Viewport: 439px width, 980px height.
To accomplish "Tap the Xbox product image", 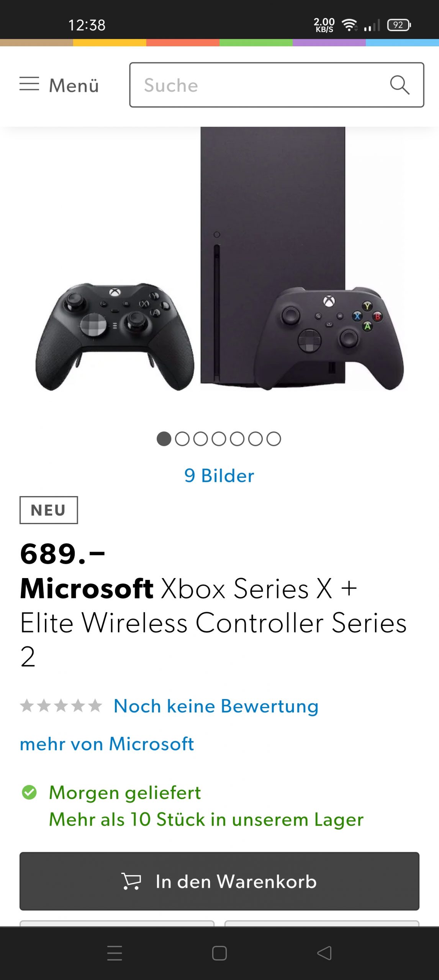I will point(219,268).
